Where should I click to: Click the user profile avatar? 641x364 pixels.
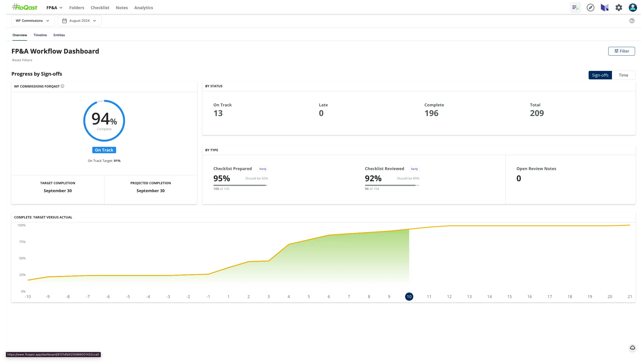point(633,8)
